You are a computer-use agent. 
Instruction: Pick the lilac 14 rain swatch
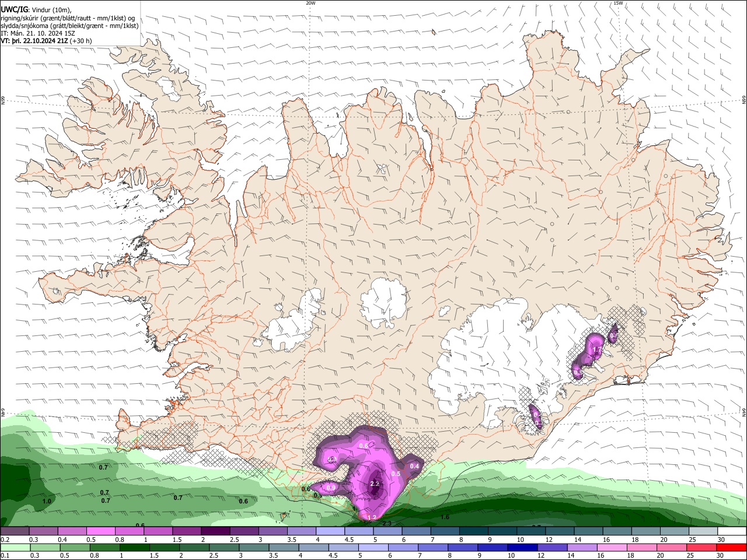tap(582, 547)
